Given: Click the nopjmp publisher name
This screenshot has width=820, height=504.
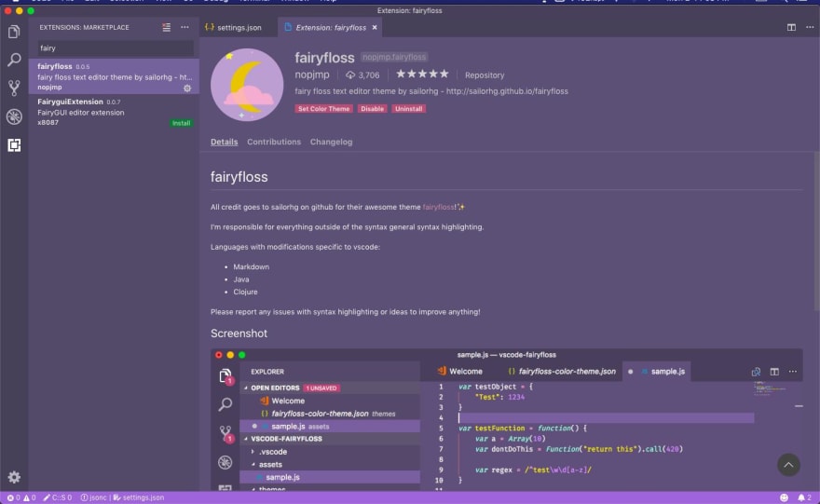Looking at the screenshot, I should pos(312,75).
